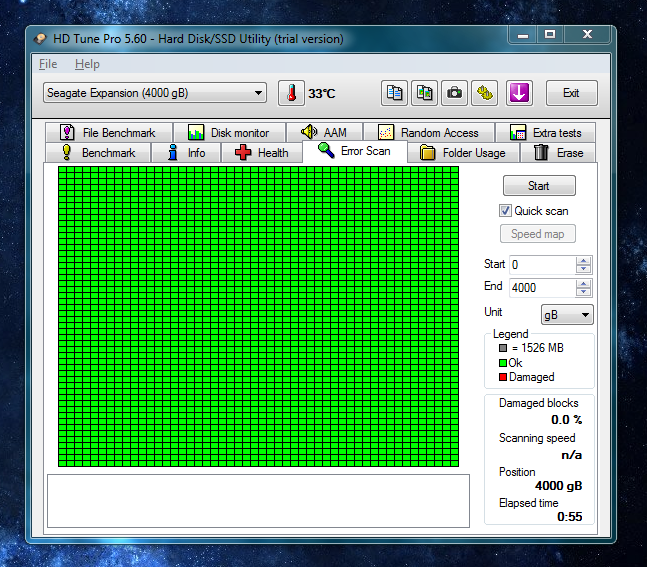Screen dimensions: 647x567
Task: Open the File menu
Action: coord(48,64)
